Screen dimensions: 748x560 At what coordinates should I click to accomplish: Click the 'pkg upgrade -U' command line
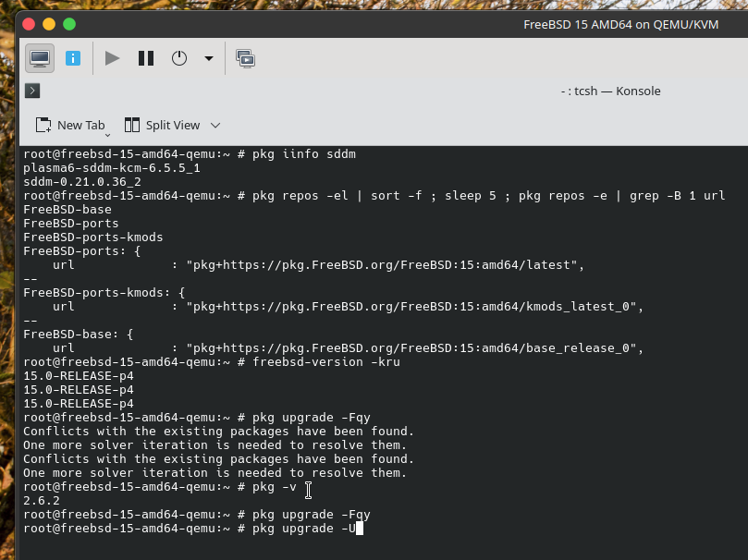coord(296,528)
